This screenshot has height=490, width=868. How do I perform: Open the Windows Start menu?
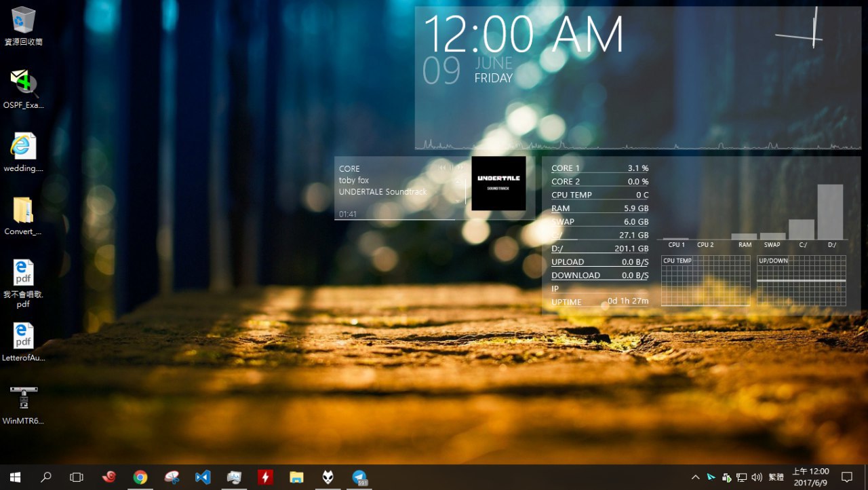(15, 477)
